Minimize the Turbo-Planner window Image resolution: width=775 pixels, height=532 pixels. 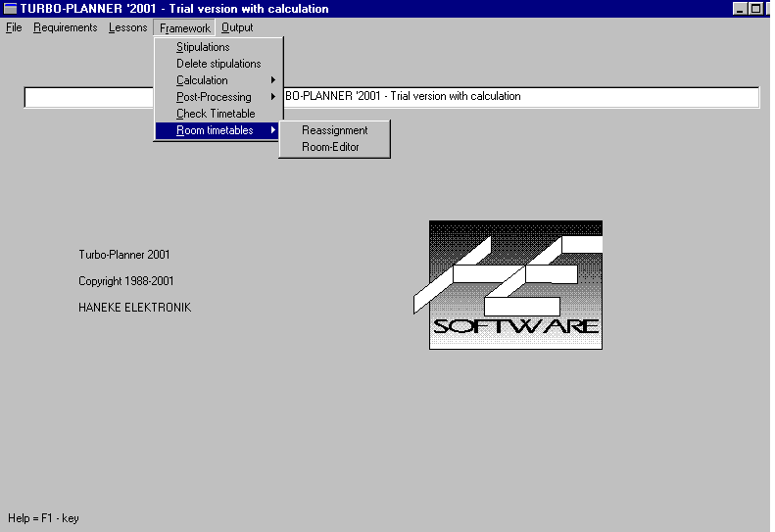[740, 9]
